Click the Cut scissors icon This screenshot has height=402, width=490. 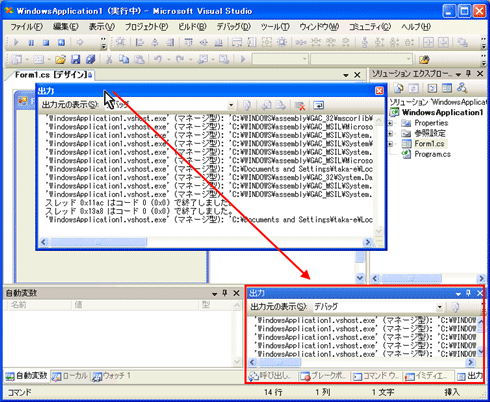pos(109,60)
